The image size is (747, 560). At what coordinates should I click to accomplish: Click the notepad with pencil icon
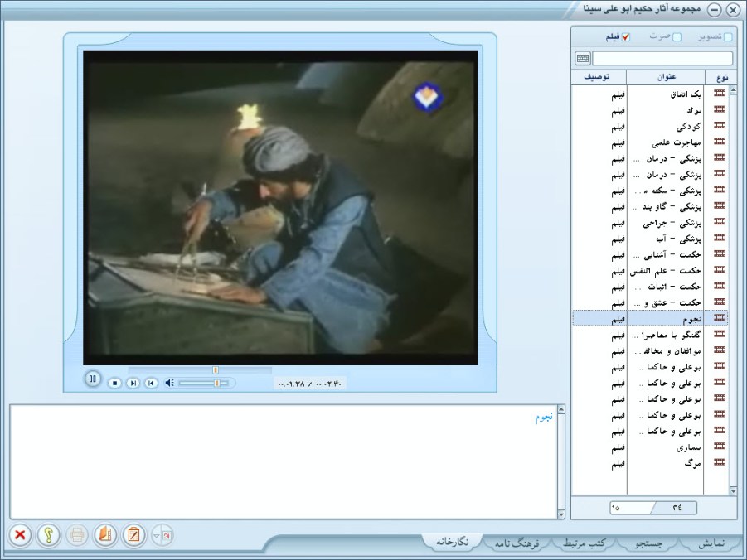[x=133, y=535]
